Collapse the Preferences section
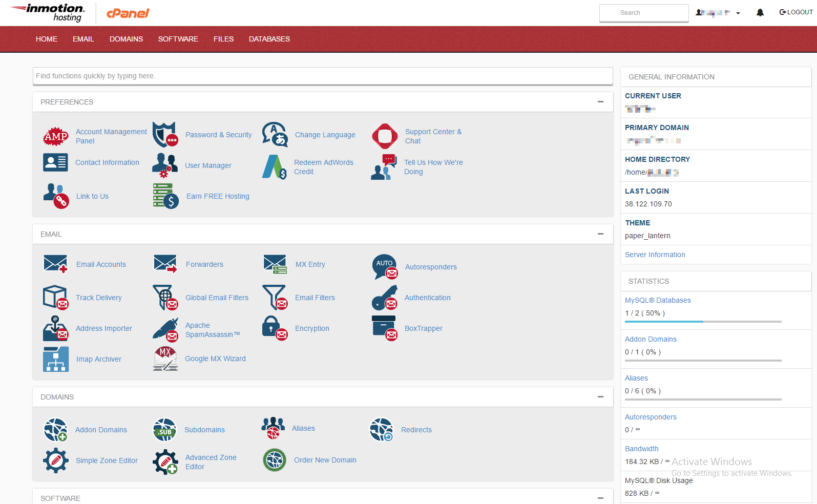This screenshot has height=504, width=817. pos(600,102)
